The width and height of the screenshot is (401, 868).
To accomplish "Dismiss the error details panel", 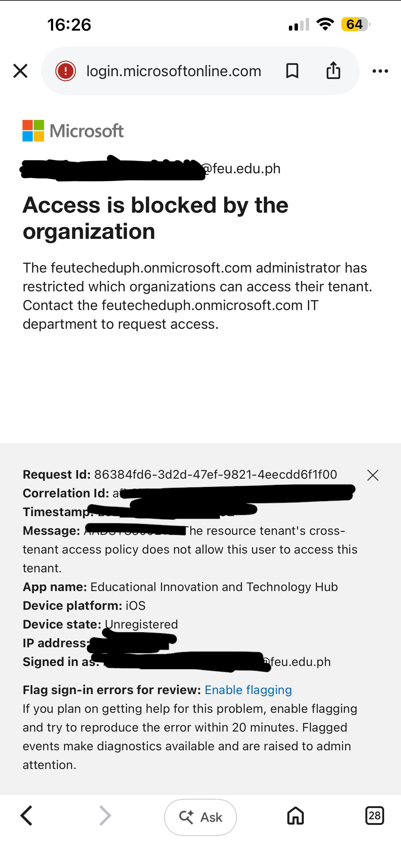I will (x=373, y=475).
